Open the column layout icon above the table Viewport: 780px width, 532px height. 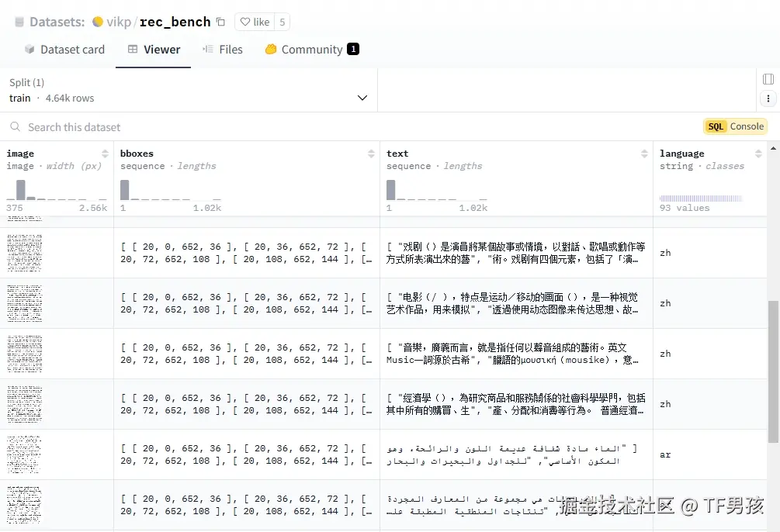[767, 78]
